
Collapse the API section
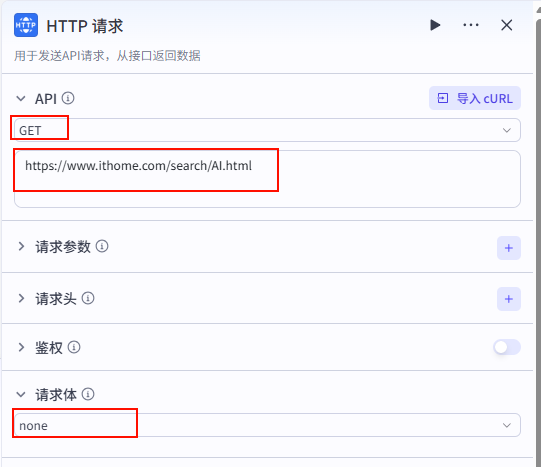(21, 99)
